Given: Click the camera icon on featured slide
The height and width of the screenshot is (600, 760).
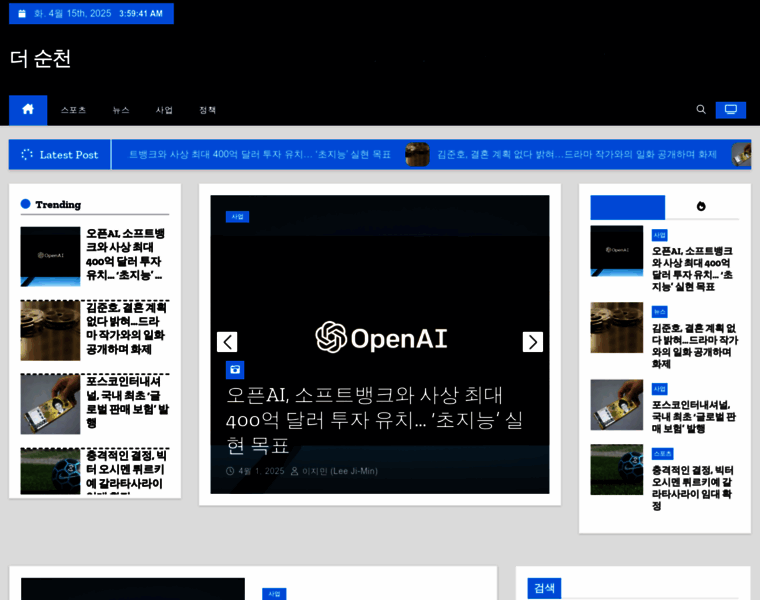Looking at the screenshot, I should point(235,370).
